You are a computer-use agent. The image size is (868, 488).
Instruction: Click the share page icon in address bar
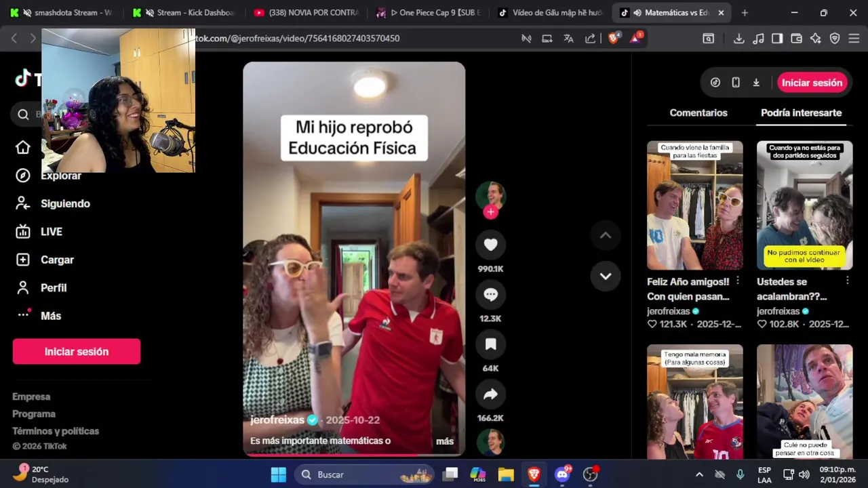click(591, 39)
